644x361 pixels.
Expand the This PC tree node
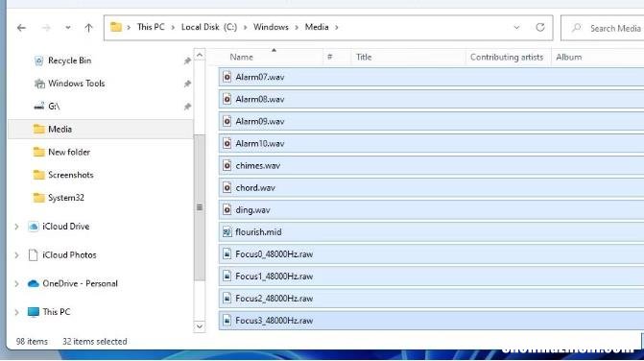pos(16,313)
